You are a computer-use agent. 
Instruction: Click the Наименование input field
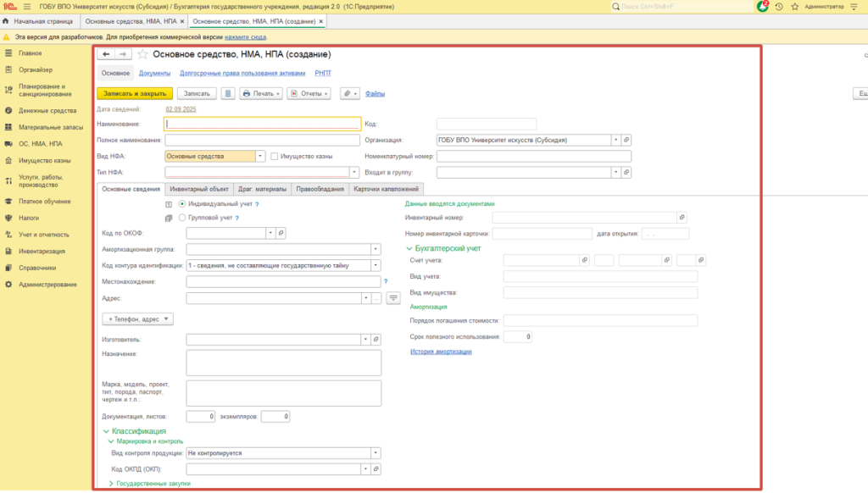tap(263, 124)
